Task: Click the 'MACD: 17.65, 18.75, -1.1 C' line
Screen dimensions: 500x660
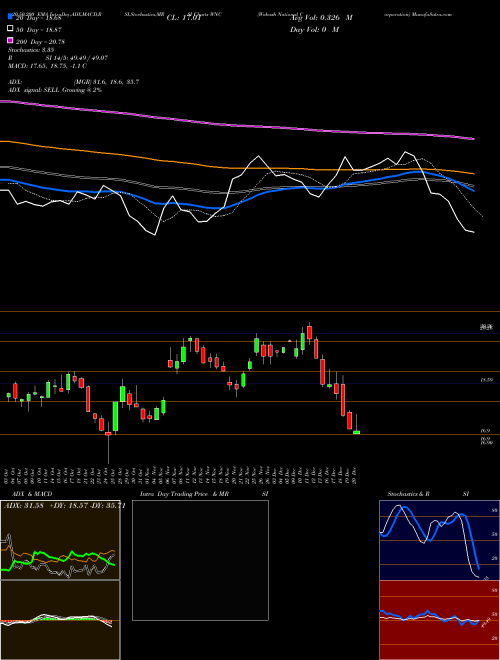Action: [47, 66]
